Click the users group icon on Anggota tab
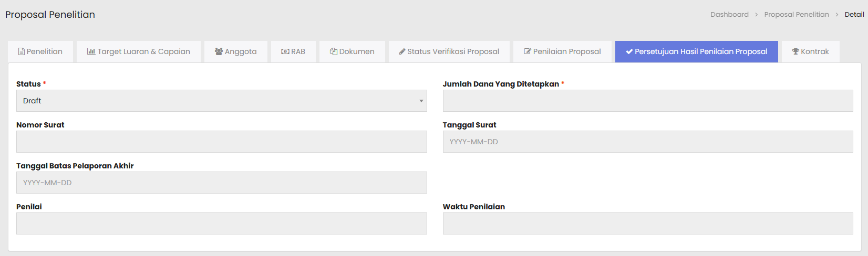The height and width of the screenshot is (256, 868). point(219,51)
